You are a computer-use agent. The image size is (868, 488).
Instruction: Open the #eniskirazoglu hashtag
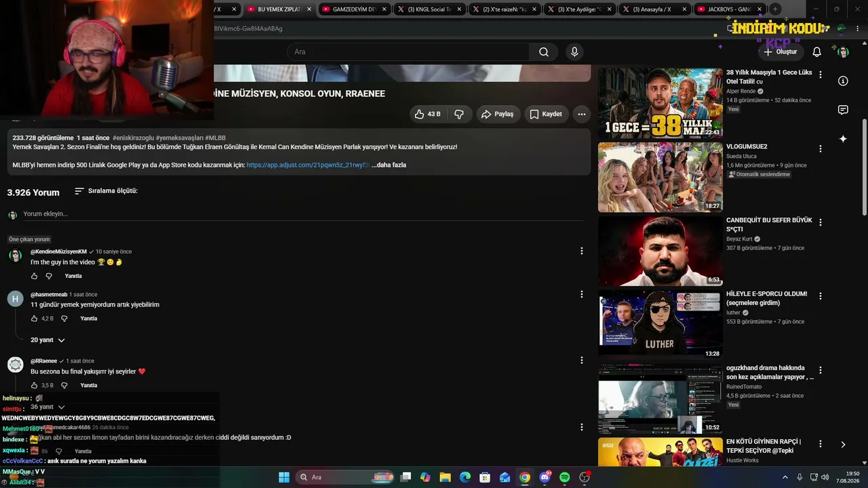click(x=133, y=138)
